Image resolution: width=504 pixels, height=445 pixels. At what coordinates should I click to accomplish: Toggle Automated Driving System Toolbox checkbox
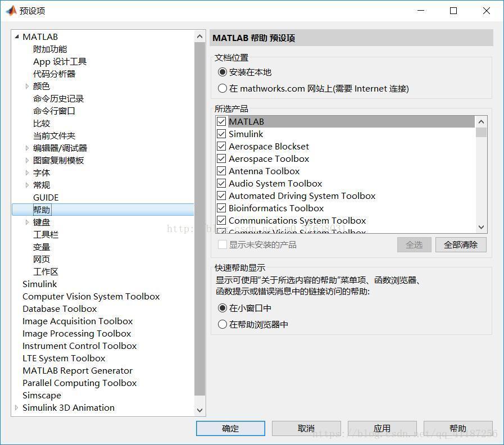point(221,196)
